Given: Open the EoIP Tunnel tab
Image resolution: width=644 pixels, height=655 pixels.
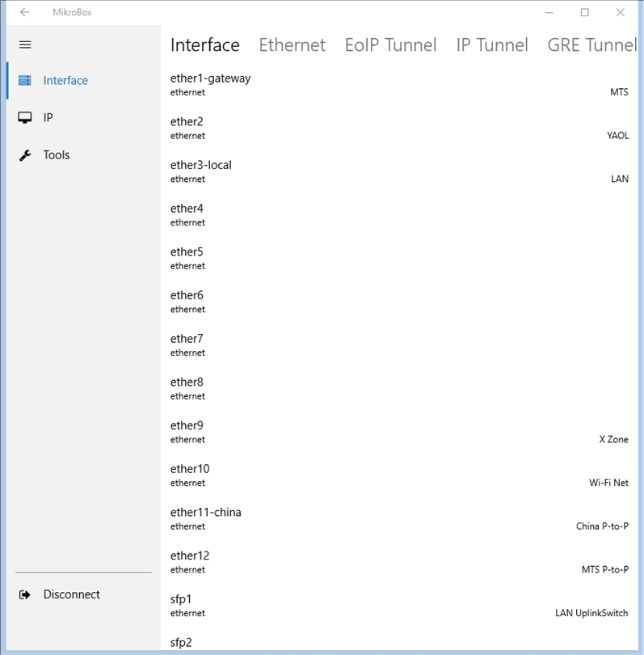Looking at the screenshot, I should tap(390, 45).
